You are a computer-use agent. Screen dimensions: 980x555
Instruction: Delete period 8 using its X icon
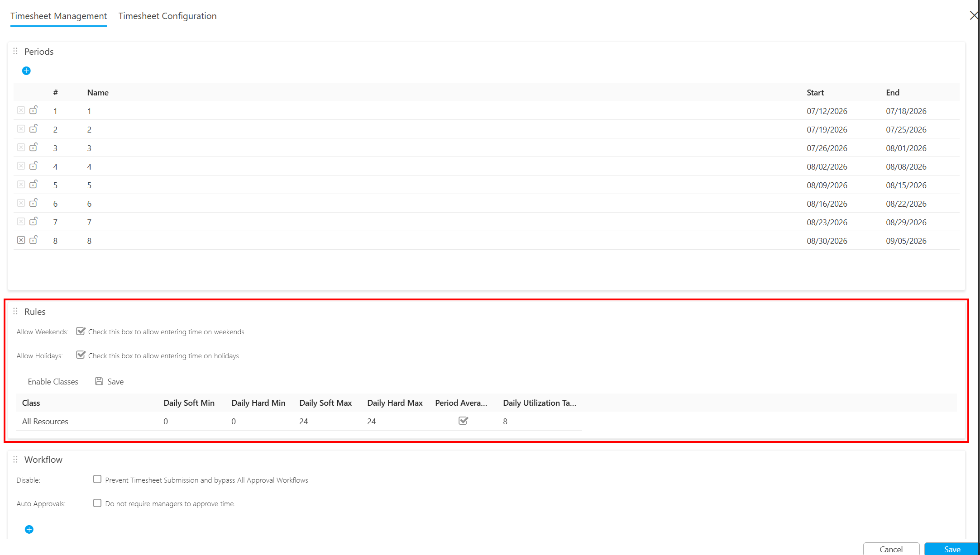point(21,240)
